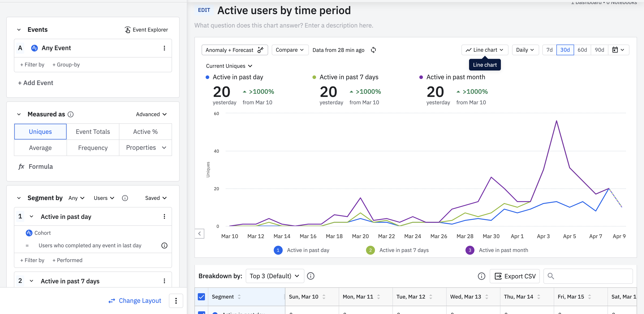
Task: Open the Event Explorer
Action: pyautogui.click(x=146, y=30)
